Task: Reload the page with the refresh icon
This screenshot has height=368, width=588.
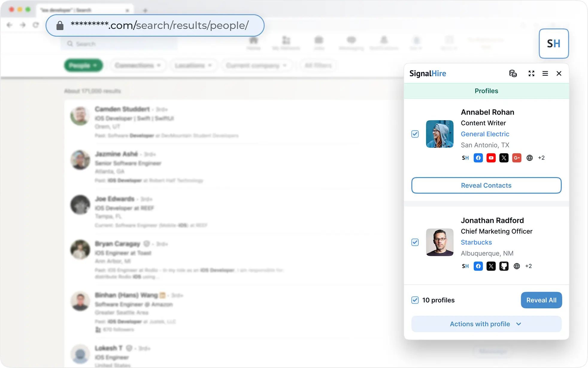Action: tap(36, 25)
